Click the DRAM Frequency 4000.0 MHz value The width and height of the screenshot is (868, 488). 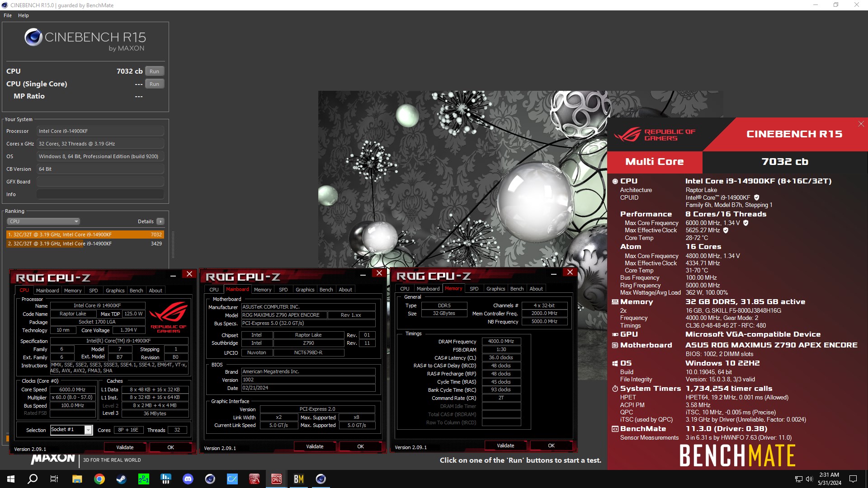click(501, 342)
